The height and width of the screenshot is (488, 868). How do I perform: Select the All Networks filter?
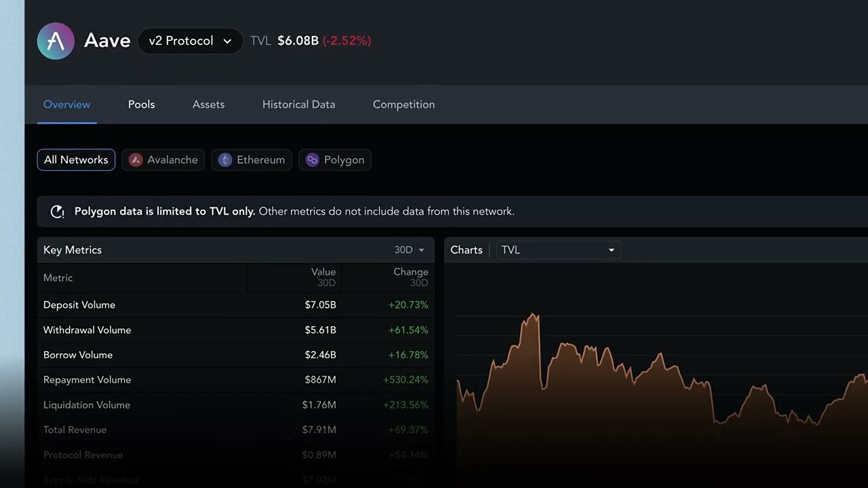coord(76,160)
